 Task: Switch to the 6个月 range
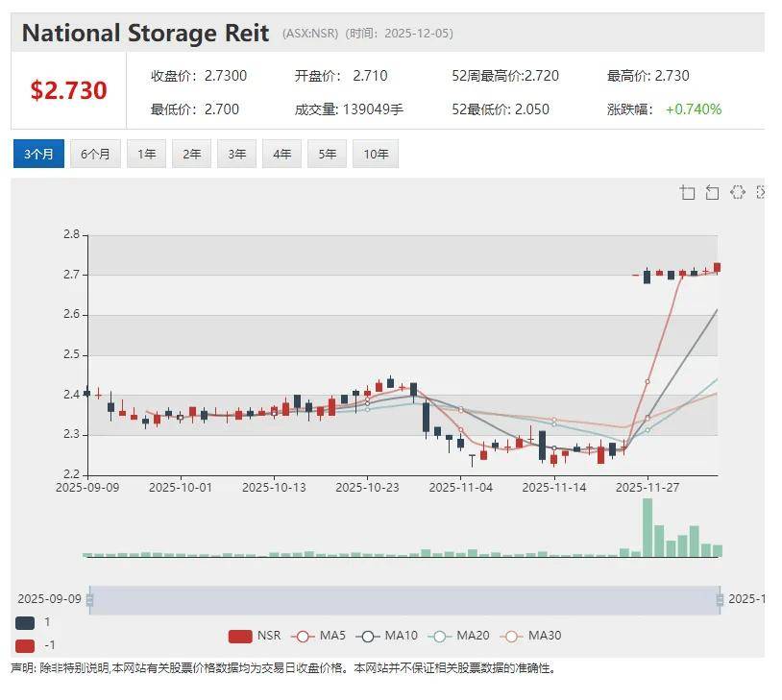pyautogui.click(x=95, y=154)
